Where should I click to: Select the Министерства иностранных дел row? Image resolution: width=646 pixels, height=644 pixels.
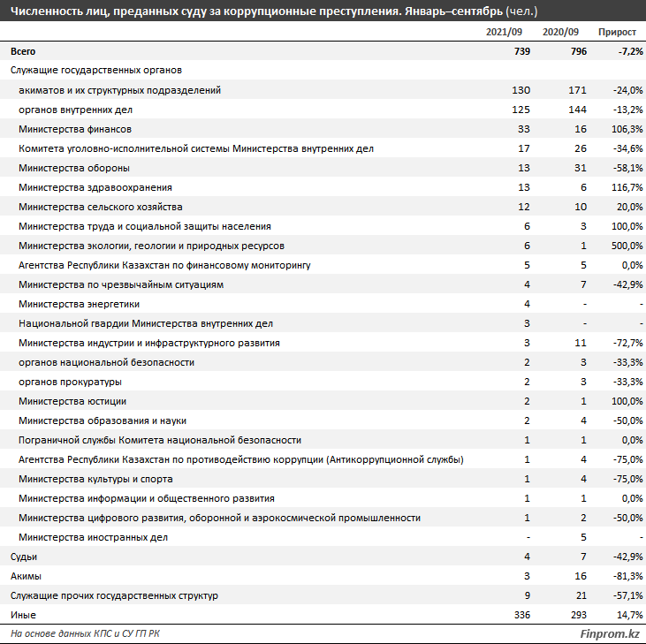coord(93,537)
